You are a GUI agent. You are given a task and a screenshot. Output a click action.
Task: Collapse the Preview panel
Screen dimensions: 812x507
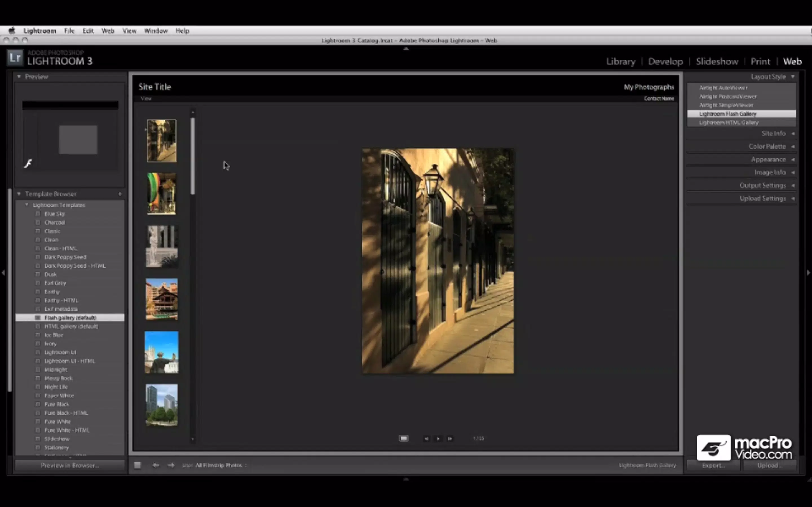[19, 77]
